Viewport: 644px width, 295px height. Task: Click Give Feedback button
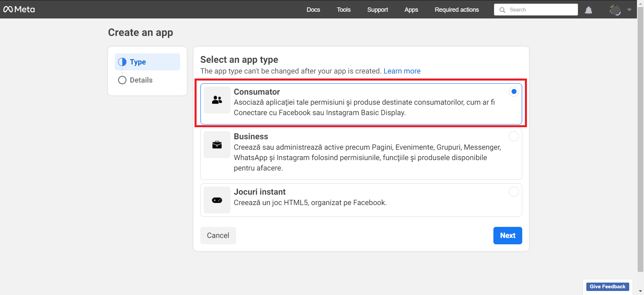click(607, 287)
